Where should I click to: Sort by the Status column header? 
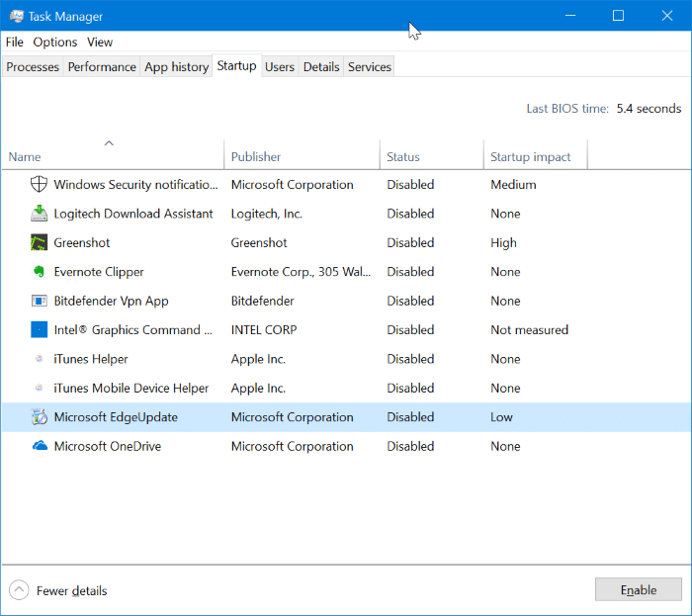(x=432, y=154)
